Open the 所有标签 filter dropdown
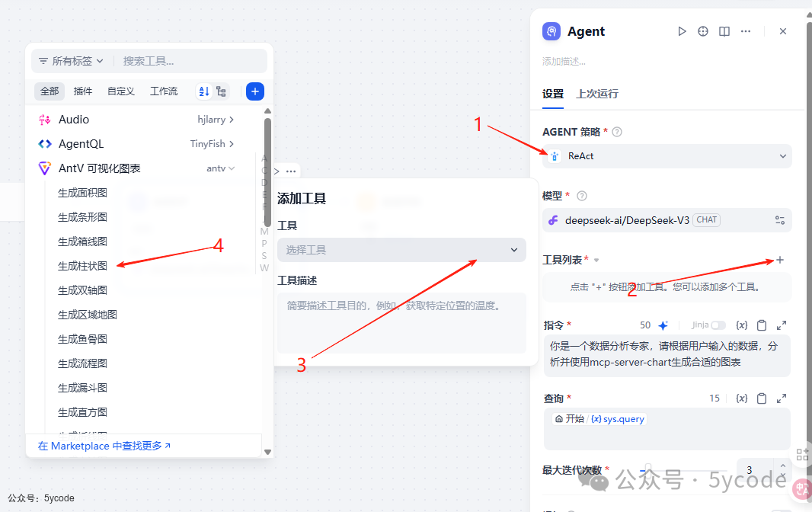Screen dimensions: 812x512 (x=72, y=61)
